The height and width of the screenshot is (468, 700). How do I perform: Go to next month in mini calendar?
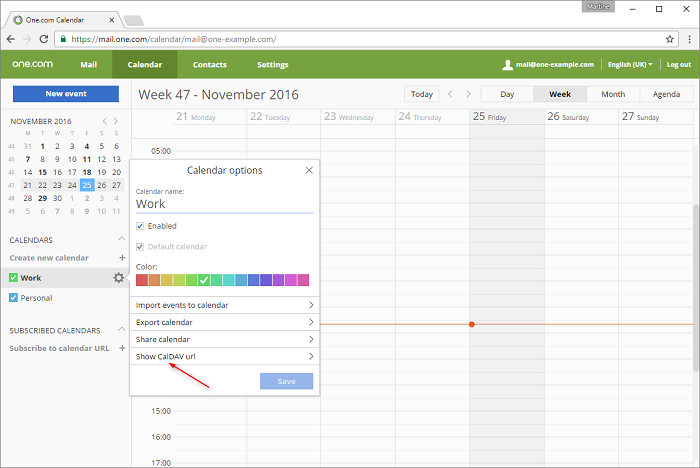coord(116,121)
